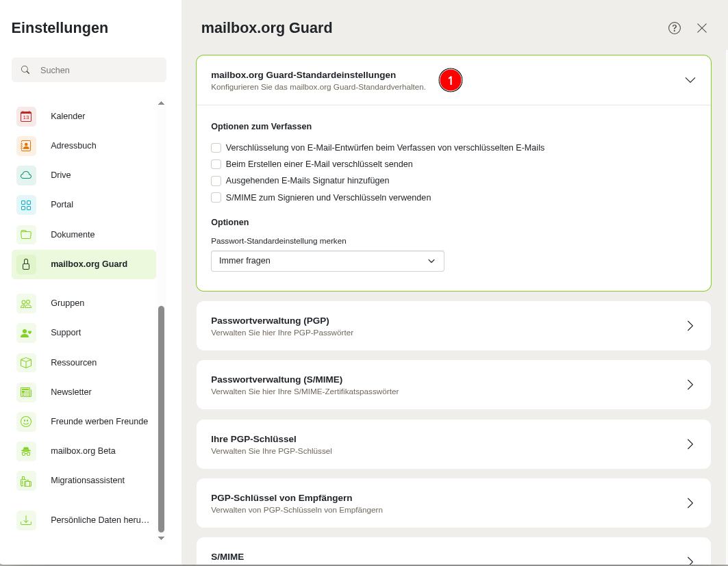Image resolution: width=728 pixels, height=566 pixels.
Task: Click 'Passwortverwaltung (PGP)' title
Action: click(x=270, y=321)
